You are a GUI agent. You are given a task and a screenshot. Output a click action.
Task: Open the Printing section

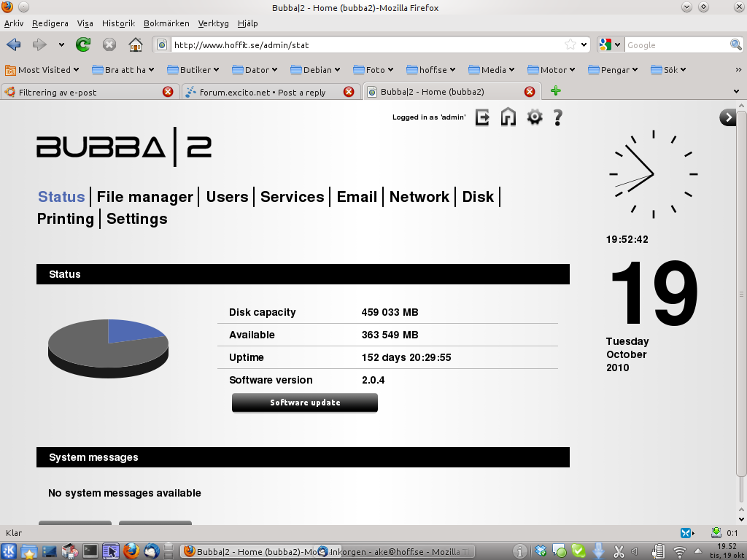(x=65, y=219)
